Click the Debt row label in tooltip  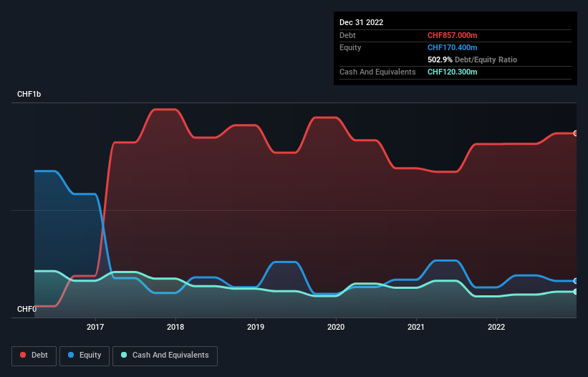click(347, 35)
